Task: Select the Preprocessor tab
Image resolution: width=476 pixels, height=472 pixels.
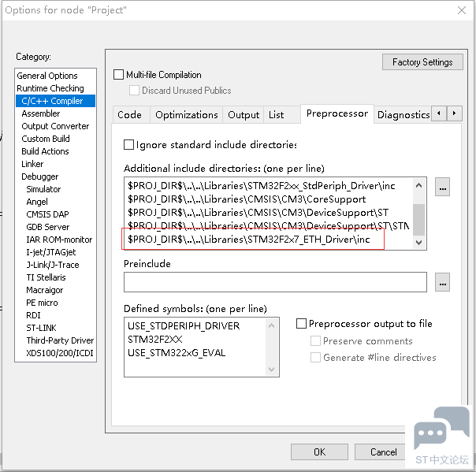Action: tap(337, 113)
